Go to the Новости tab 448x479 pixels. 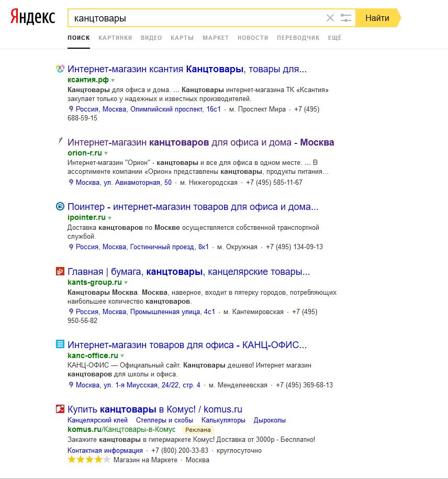pyautogui.click(x=253, y=38)
